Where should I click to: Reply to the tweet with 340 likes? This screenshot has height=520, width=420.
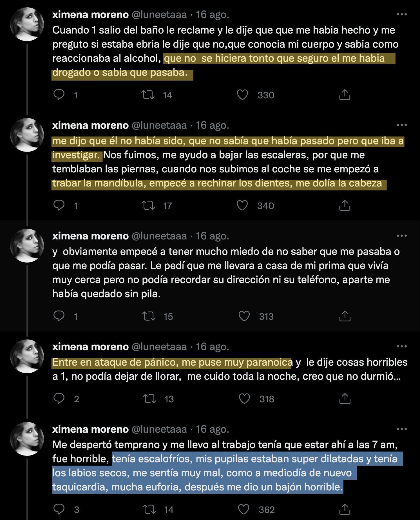(x=59, y=206)
